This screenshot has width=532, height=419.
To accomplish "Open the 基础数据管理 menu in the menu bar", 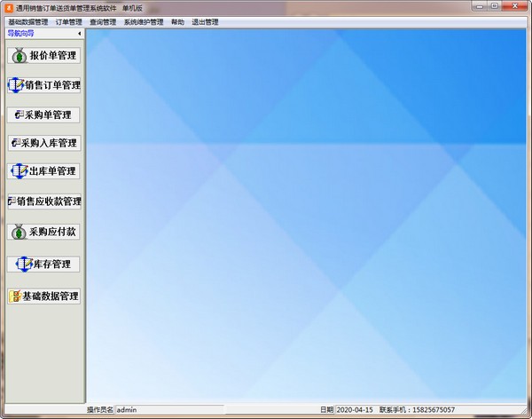I will tap(27, 22).
